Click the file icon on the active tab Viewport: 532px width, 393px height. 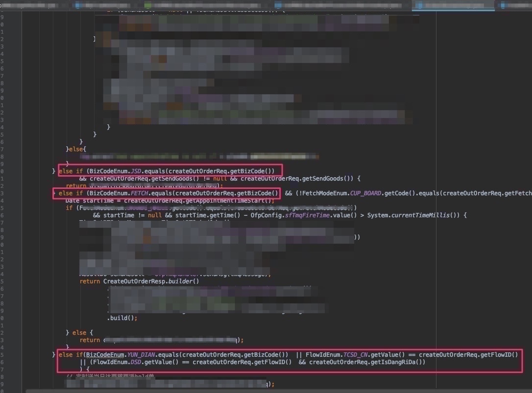tap(420, 5)
